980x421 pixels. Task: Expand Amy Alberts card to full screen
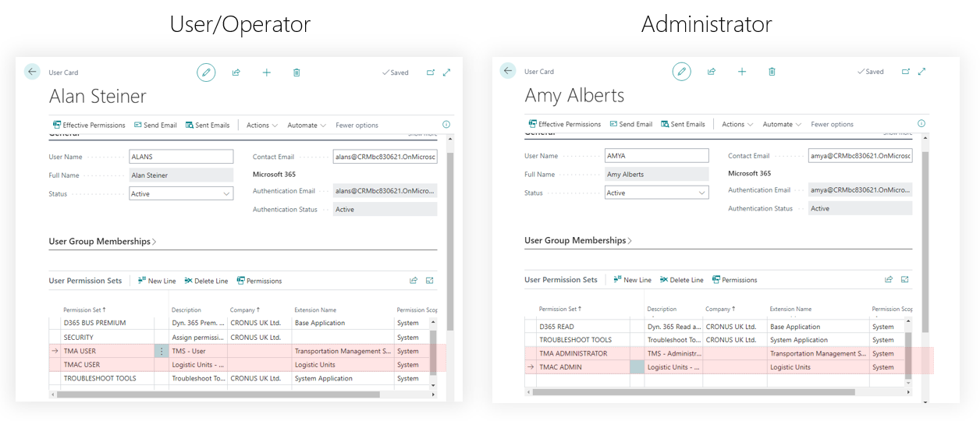pos(921,72)
